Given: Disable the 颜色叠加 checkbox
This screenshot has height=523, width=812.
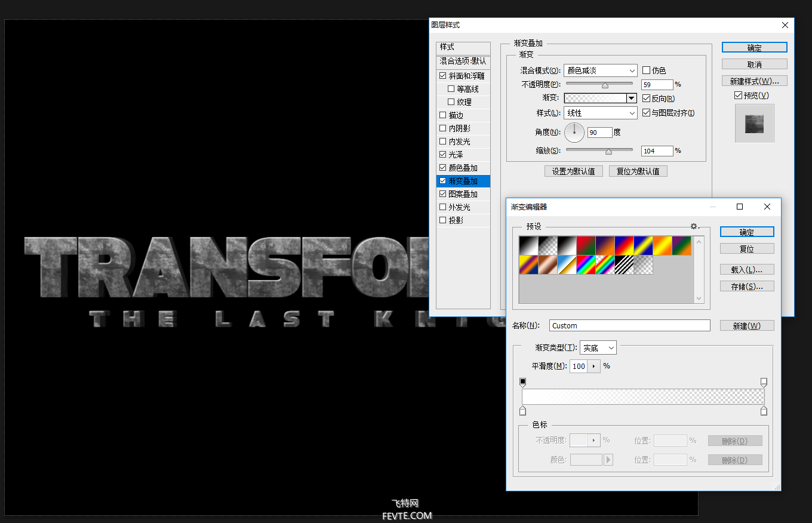Looking at the screenshot, I should (442, 168).
